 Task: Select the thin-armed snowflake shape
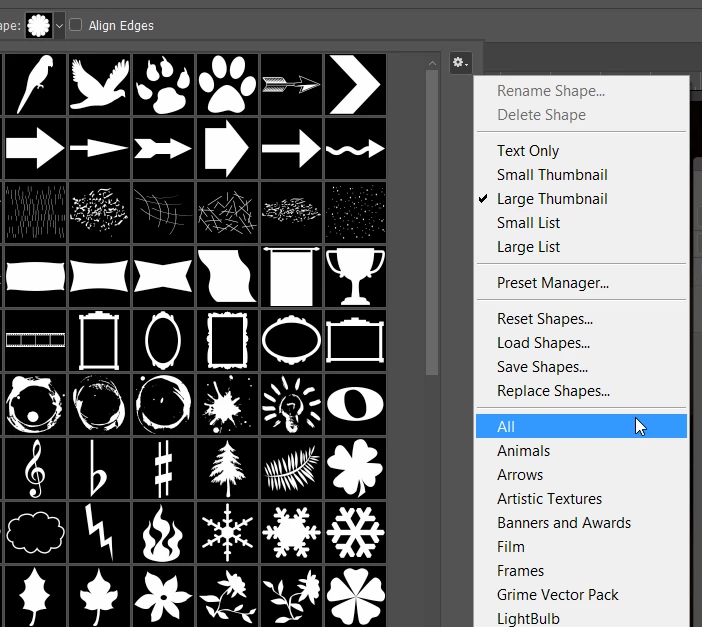(227, 533)
